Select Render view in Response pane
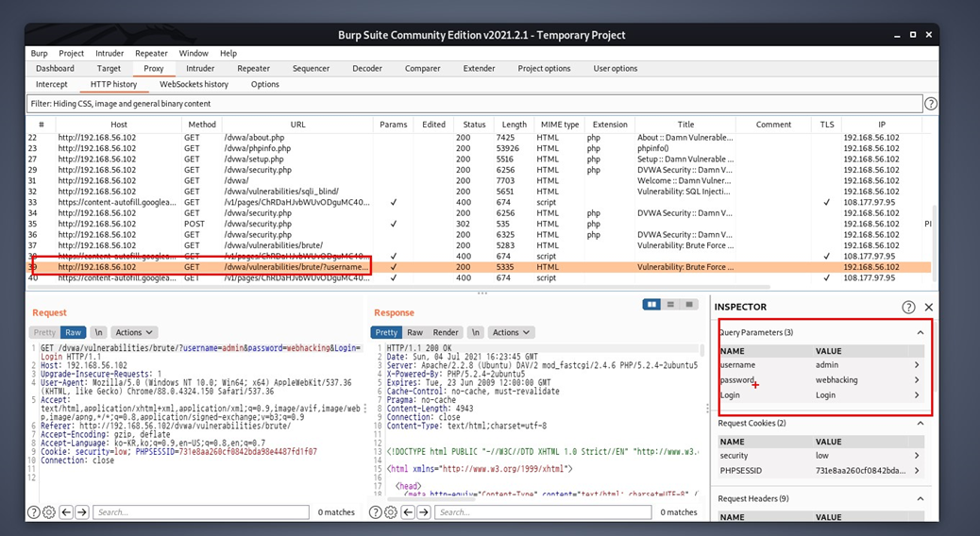980x536 pixels. [446, 332]
